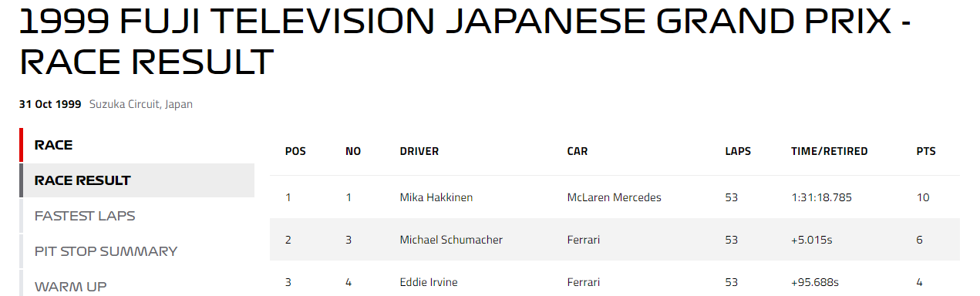Click the NO column header
Viewport: 980px width, 296px height.
tap(353, 151)
